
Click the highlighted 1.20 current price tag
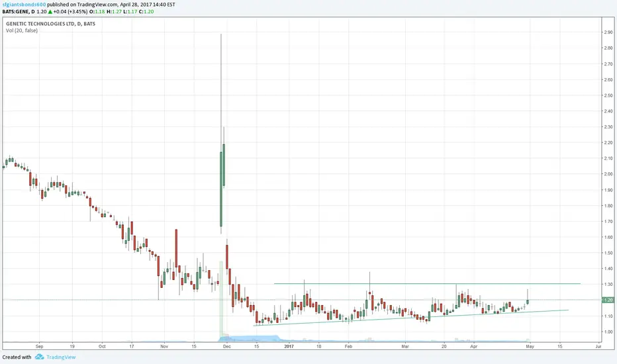pos(609,300)
